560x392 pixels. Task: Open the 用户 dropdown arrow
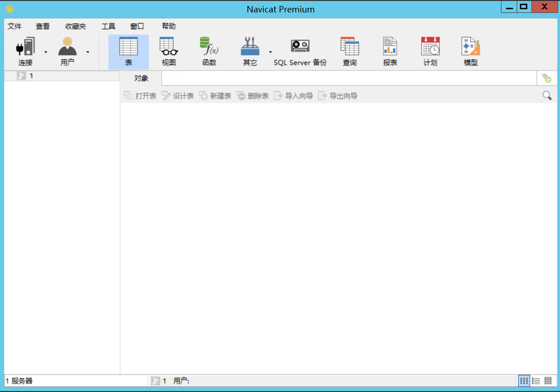click(x=87, y=53)
